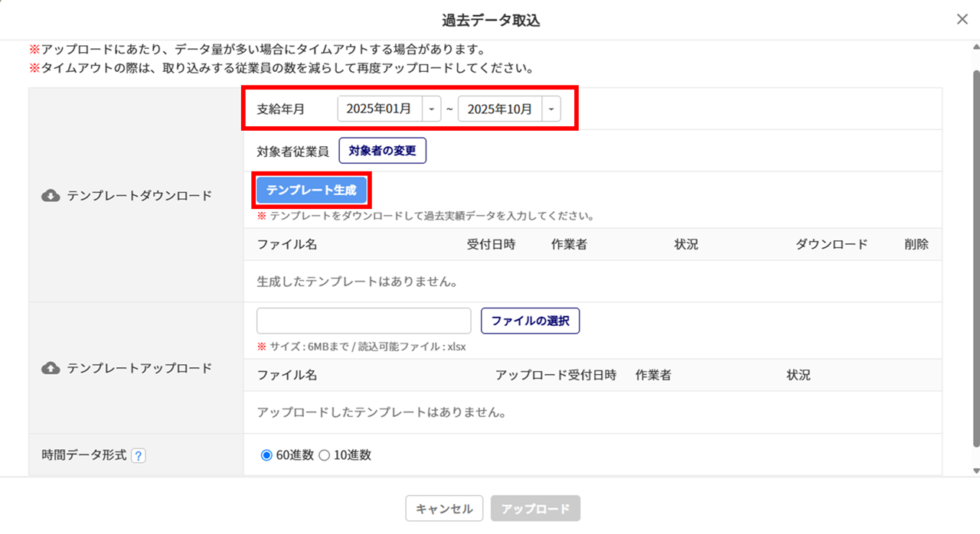Click the 2025年10月 end month field

tap(500, 109)
